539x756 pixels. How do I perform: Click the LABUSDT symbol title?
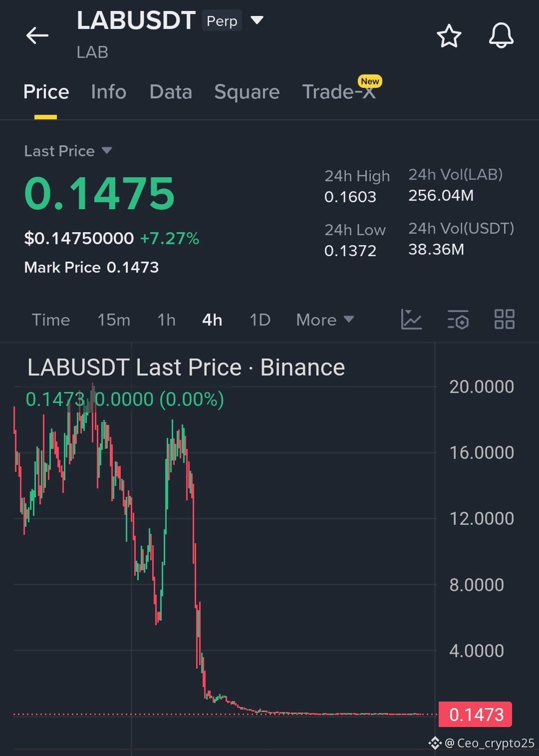tap(136, 21)
